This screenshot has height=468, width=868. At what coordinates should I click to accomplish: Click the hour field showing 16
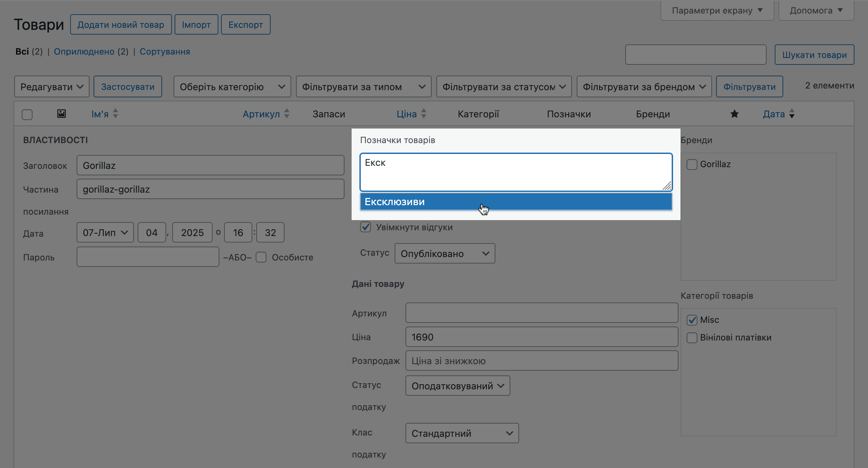238,233
